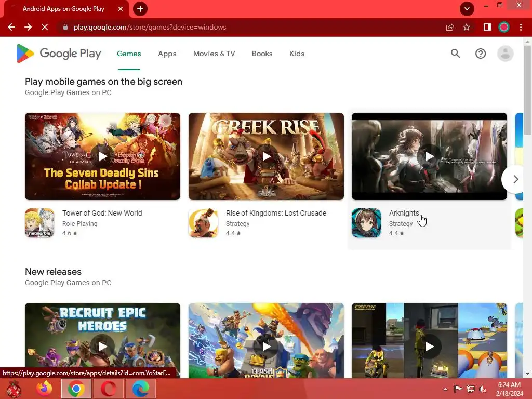Open the Help Center question-mark icon
The width and height of the screenshot is (532, 399).
(481, 54)
